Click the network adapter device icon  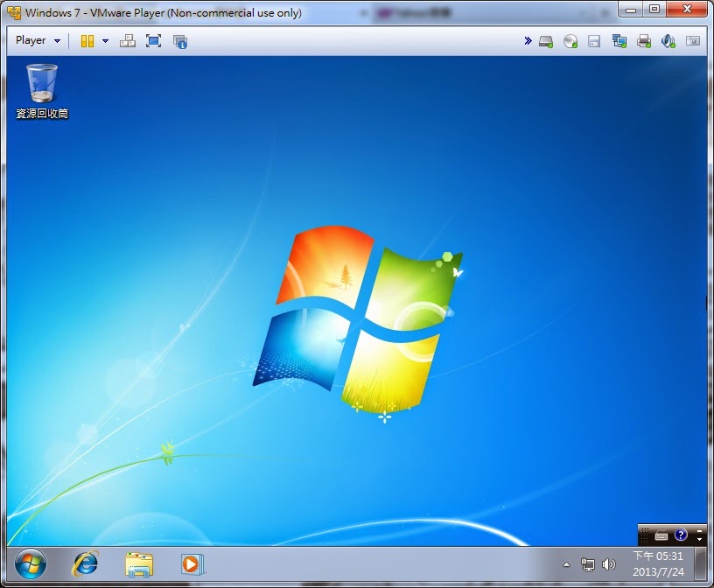[x=619, y=41]
